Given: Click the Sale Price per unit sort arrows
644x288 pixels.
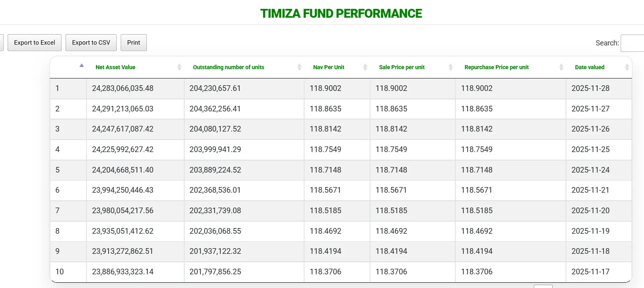Looking at the screenshot, I should pyautogui.click(x=451, y=68).
